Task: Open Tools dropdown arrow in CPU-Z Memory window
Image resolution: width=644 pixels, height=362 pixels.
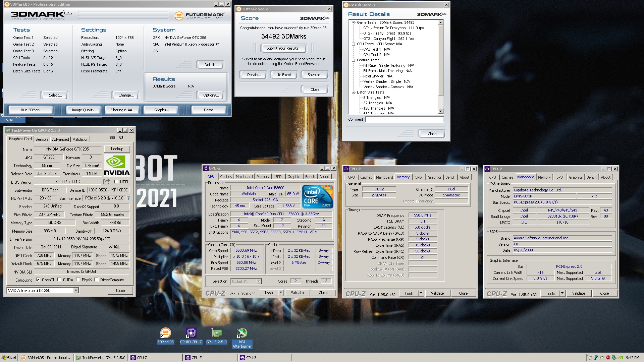Action: (421, 293)
